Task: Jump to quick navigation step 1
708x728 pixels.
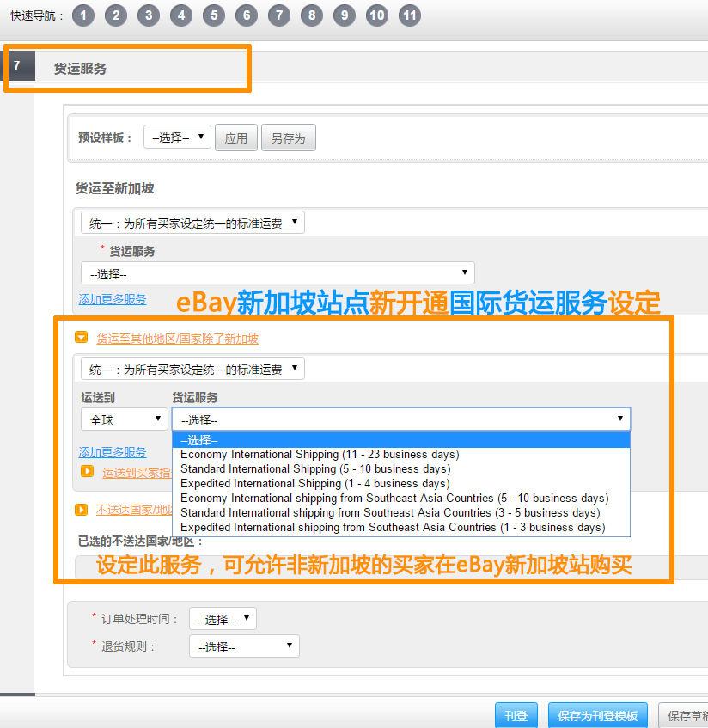Action: pyautogui.click(x=83, y=15)
